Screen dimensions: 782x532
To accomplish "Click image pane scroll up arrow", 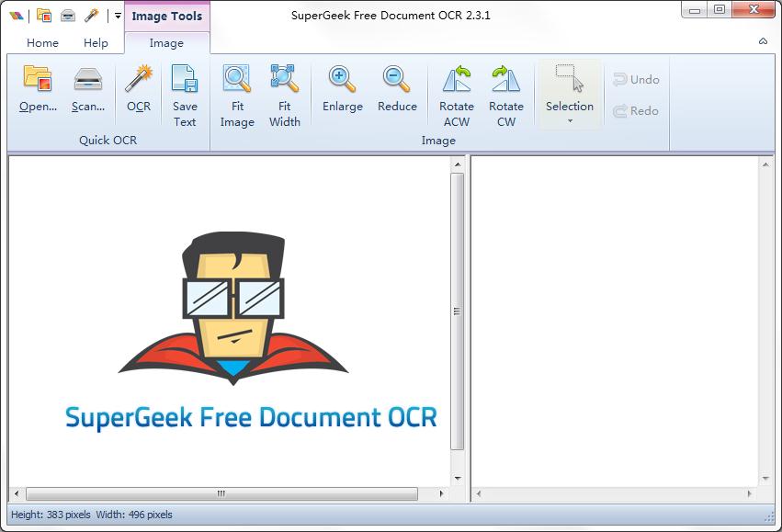I will tap(458, 164).
